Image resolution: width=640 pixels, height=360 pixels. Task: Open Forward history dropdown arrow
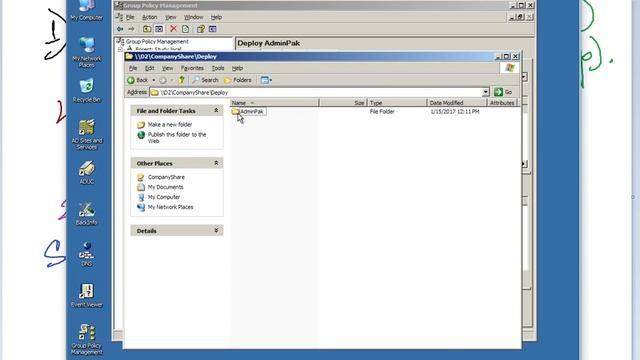(x=172, y=80)
